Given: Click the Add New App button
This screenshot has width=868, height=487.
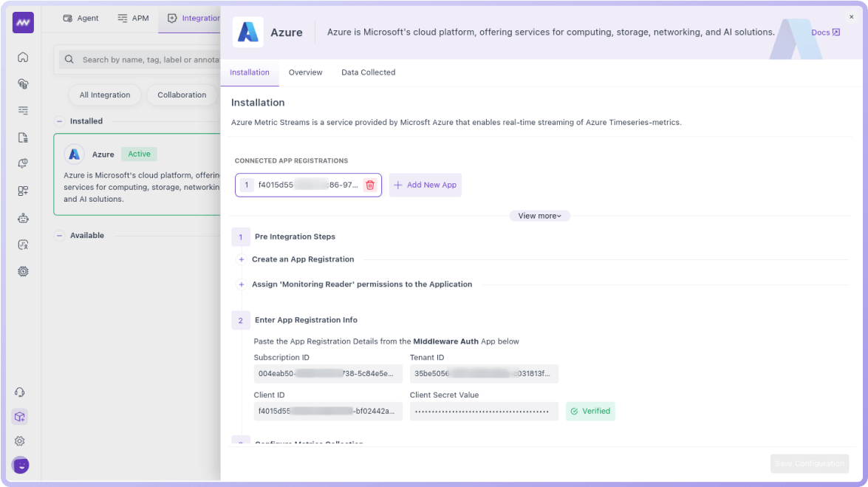Looking at the screenshot, I should pyautogui.click(x=426, y=185).
